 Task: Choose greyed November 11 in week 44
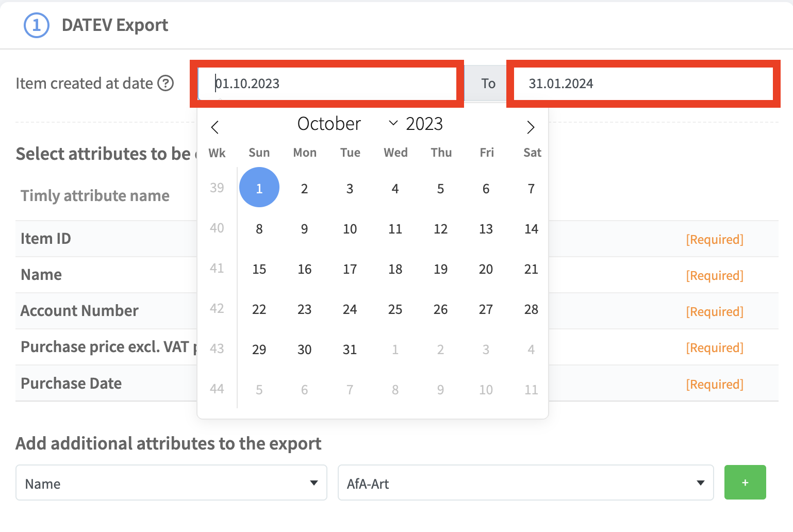(532, 390)
